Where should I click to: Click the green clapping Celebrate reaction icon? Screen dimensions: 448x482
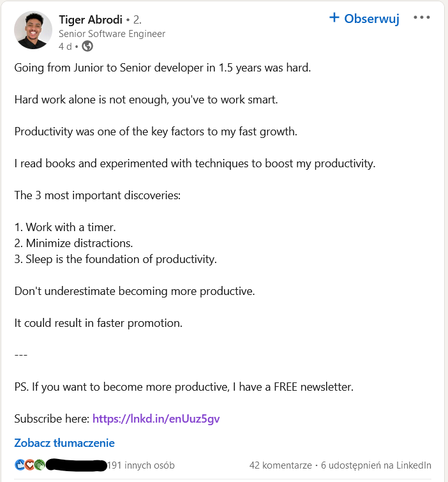click(40, 465)
